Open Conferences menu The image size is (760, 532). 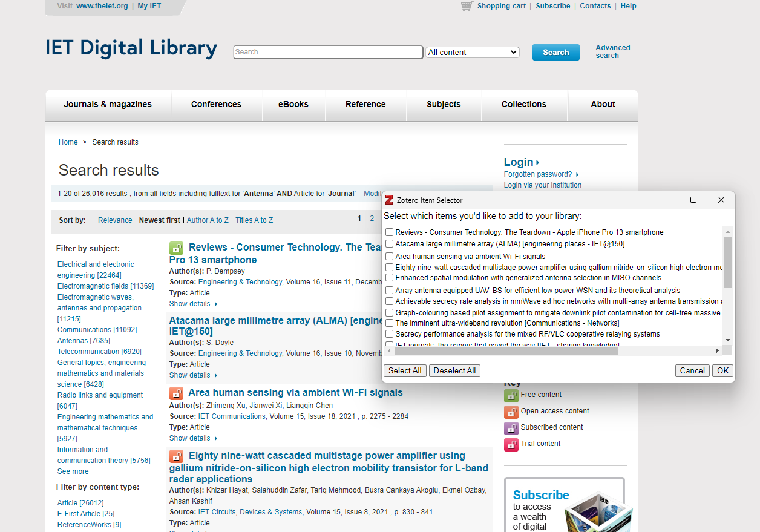(216, 104)
